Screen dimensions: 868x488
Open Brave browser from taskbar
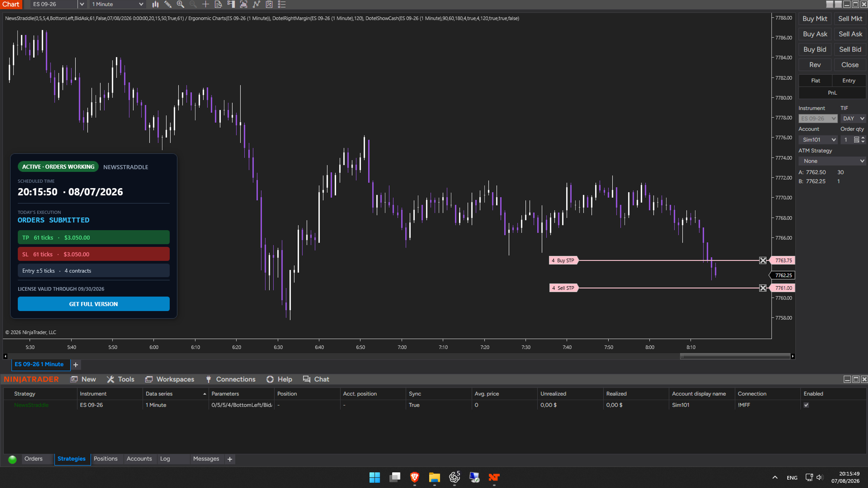[x=414, y=477]
